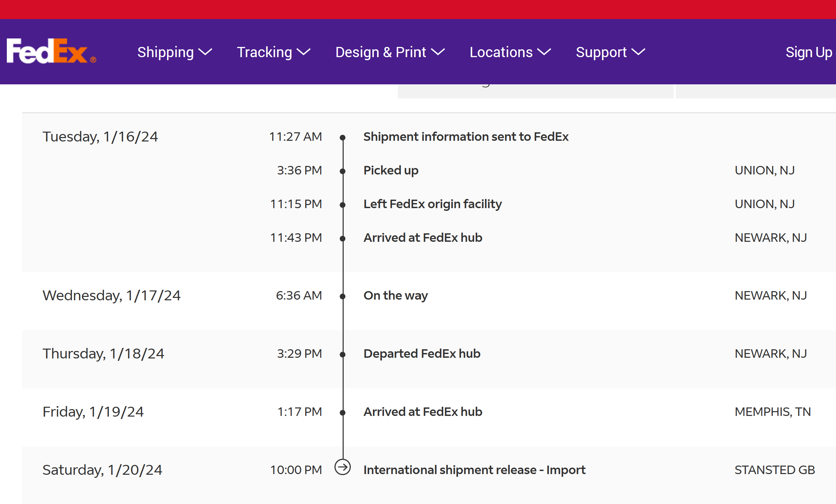This screenshot has height=504, width=836.
Task: Click the Memphis arrival timeline dot
Action: (343, 413)
